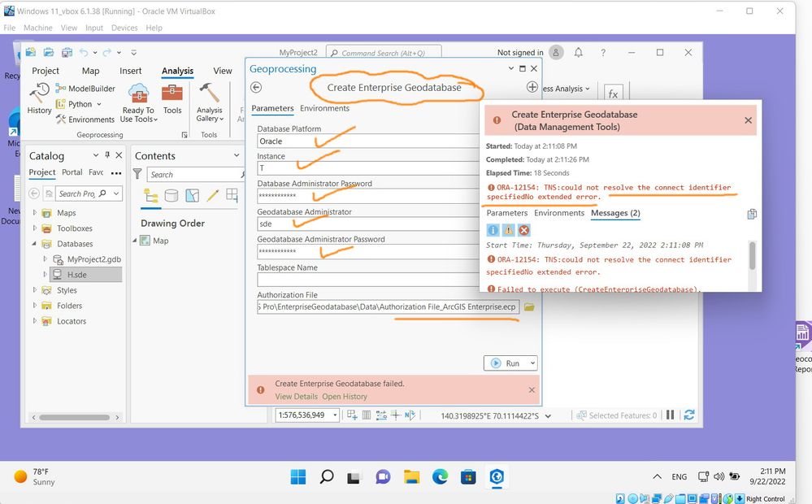Open Ready To Use Tools
Screen dimensions: 812x504
(x=138, y=103)
